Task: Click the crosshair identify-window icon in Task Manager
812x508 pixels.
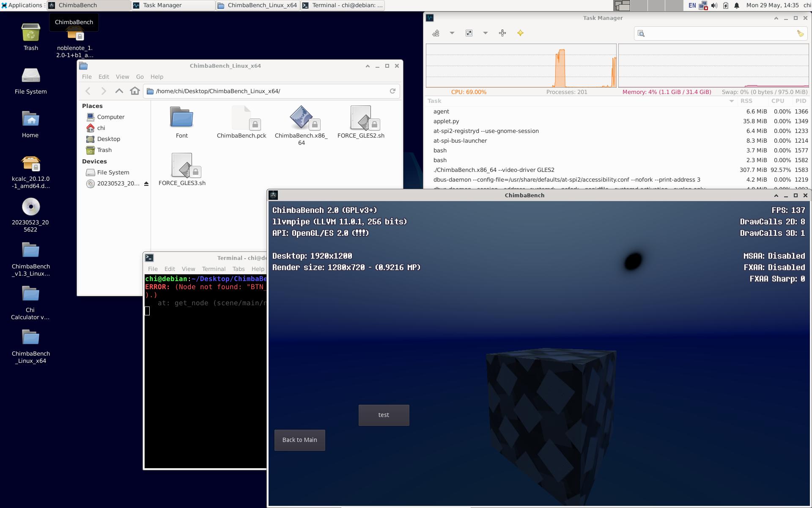Action: 502,33
